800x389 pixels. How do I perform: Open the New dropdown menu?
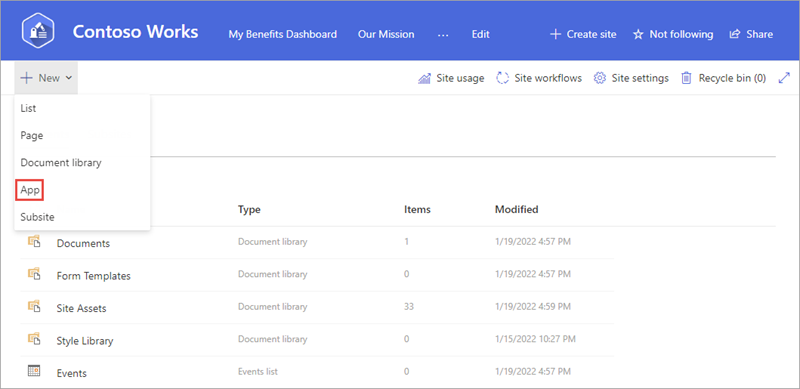pyautogui.click(x=46, y=78)
